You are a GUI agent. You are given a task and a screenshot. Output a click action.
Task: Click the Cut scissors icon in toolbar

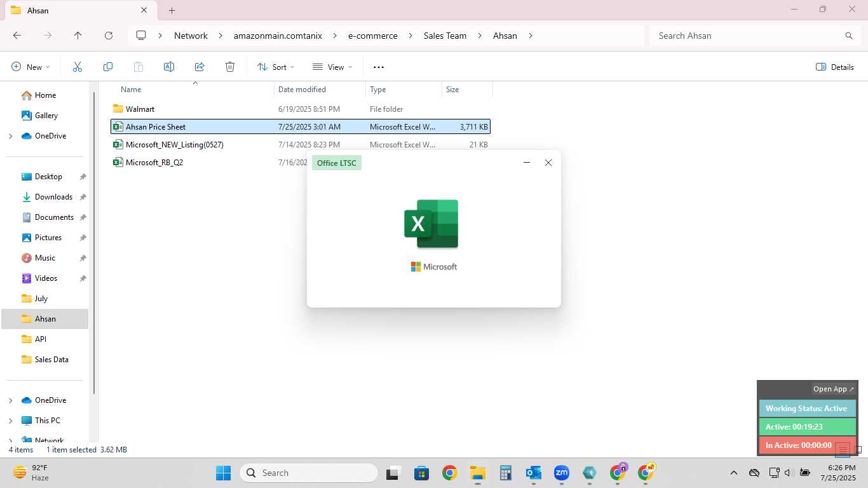pos(78,67)
